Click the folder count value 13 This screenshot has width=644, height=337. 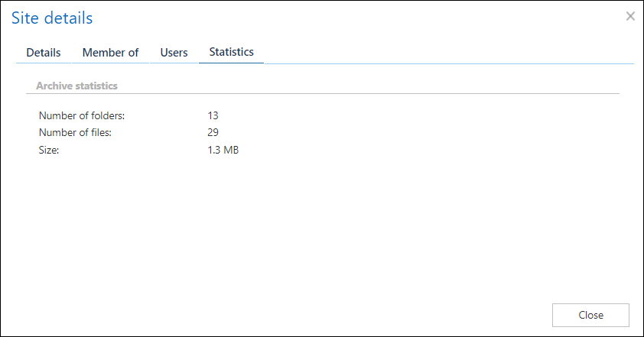point(213,116)
